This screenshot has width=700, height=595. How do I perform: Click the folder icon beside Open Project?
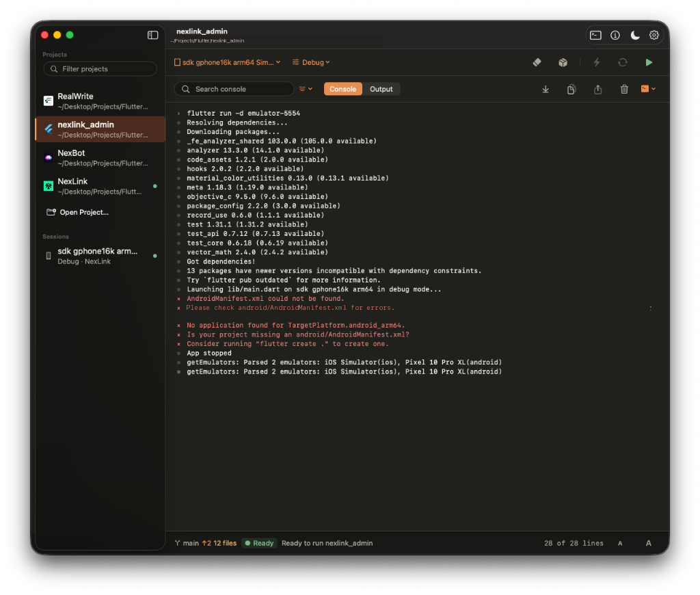click(x=51, y=212)
